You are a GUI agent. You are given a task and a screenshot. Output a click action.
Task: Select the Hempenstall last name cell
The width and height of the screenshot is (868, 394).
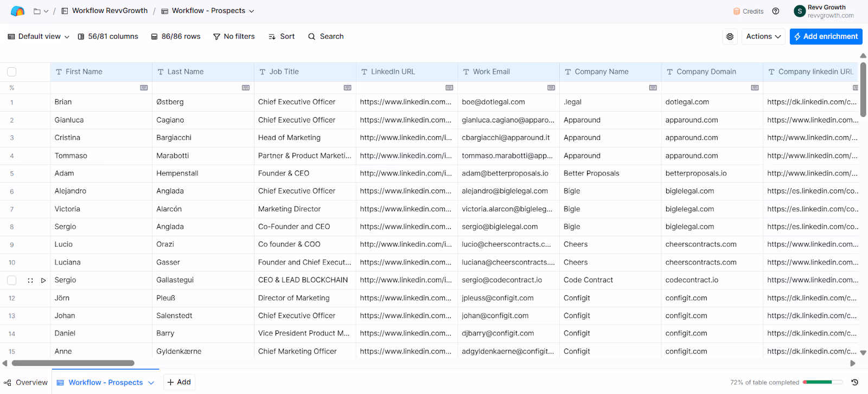point(203,173)
